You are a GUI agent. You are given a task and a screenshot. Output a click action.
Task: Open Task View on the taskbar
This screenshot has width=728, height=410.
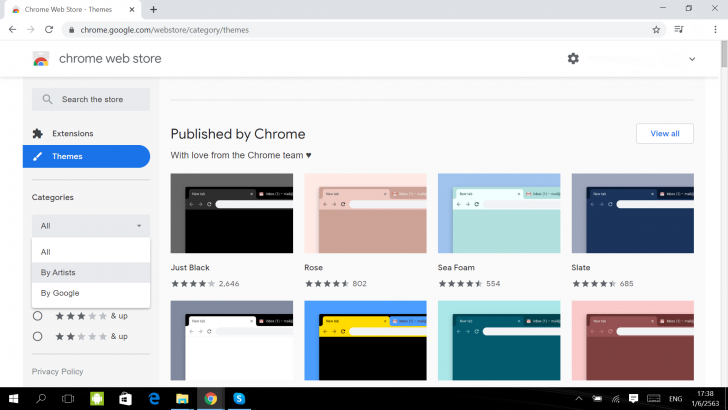[68, 398]
